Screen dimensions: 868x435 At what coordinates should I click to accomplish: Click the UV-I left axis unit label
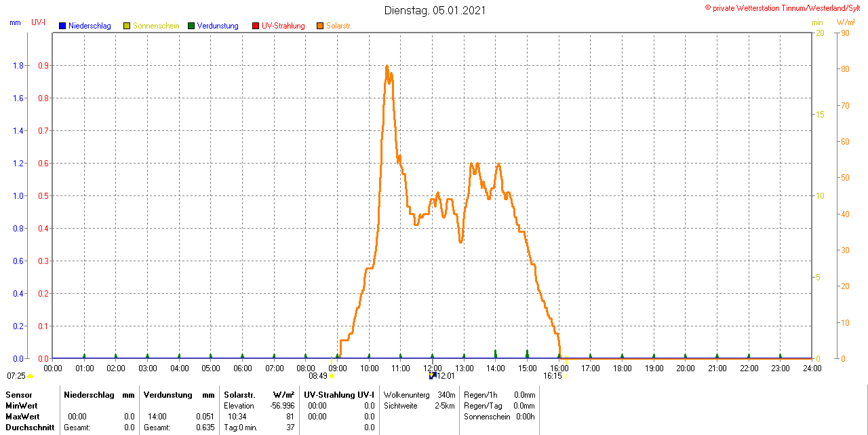39,22
